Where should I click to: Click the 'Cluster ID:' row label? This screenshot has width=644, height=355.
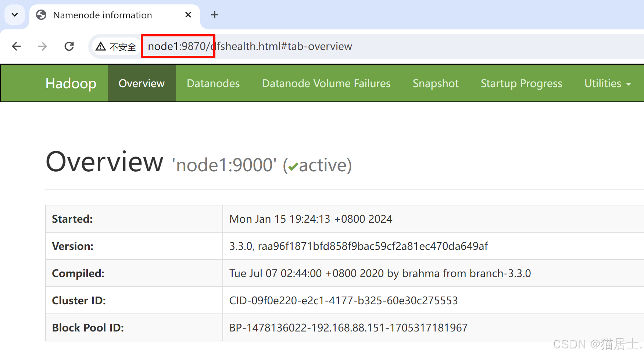[79, 301]
